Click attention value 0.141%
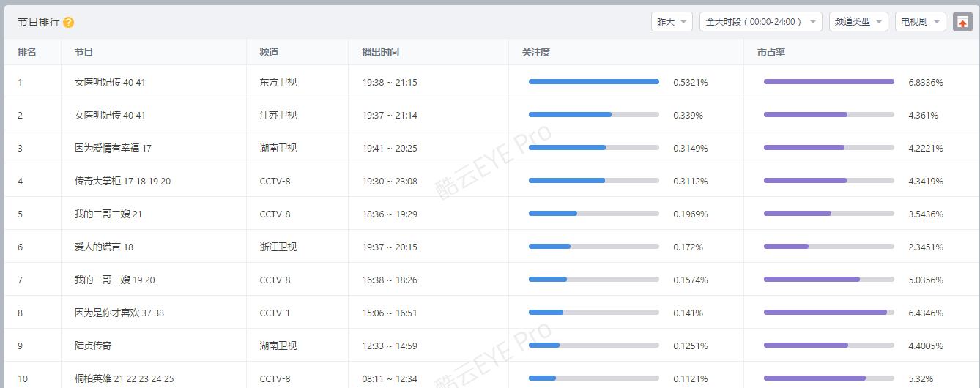 click(688, 313)
